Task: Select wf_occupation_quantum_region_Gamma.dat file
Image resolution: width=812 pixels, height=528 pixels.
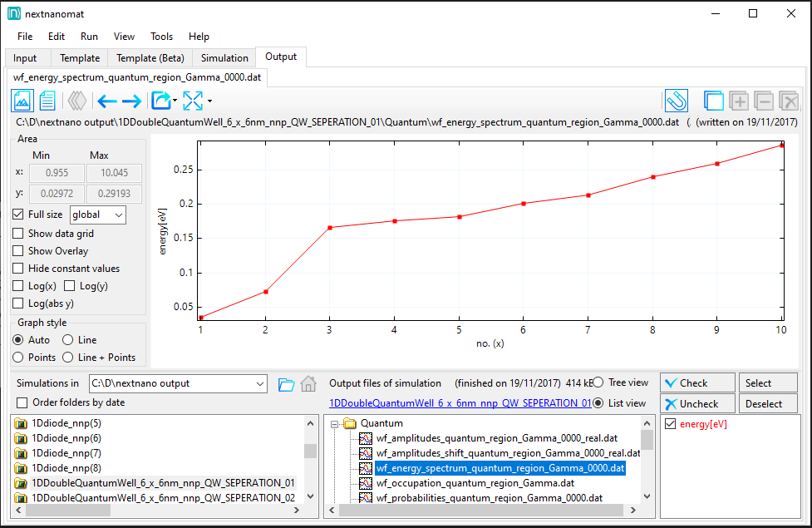Action: click(475, 482)
